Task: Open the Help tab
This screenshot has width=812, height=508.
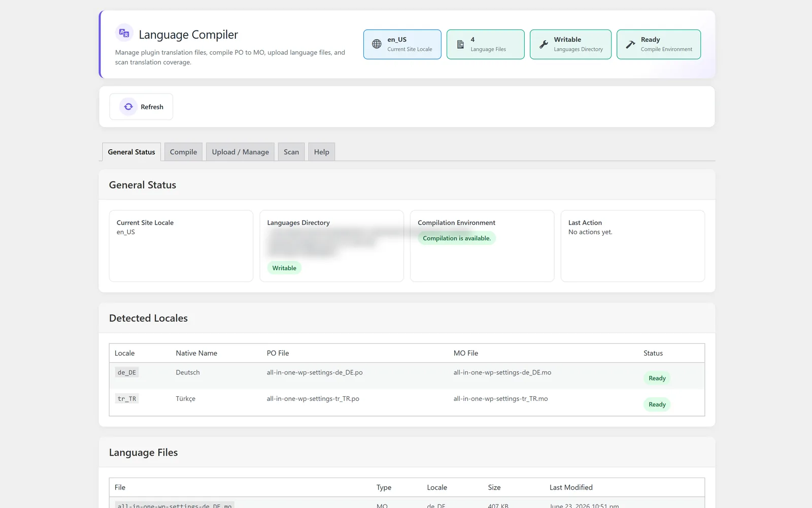Action: coord(322,152)
